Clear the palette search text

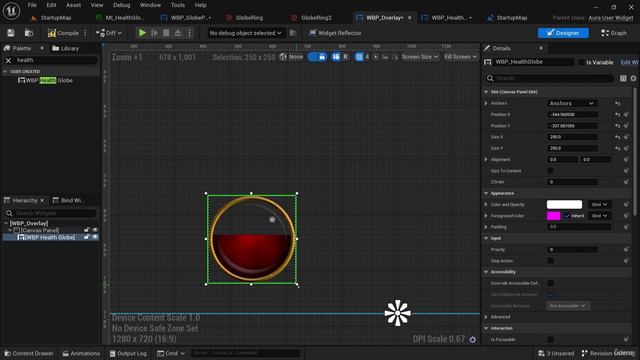coord(8,60)
